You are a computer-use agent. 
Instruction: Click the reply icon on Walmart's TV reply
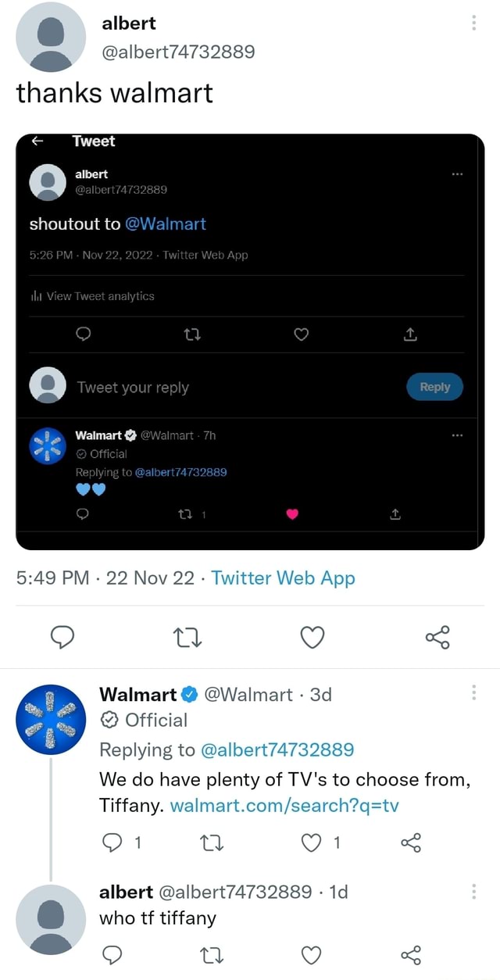click(112, 842)
